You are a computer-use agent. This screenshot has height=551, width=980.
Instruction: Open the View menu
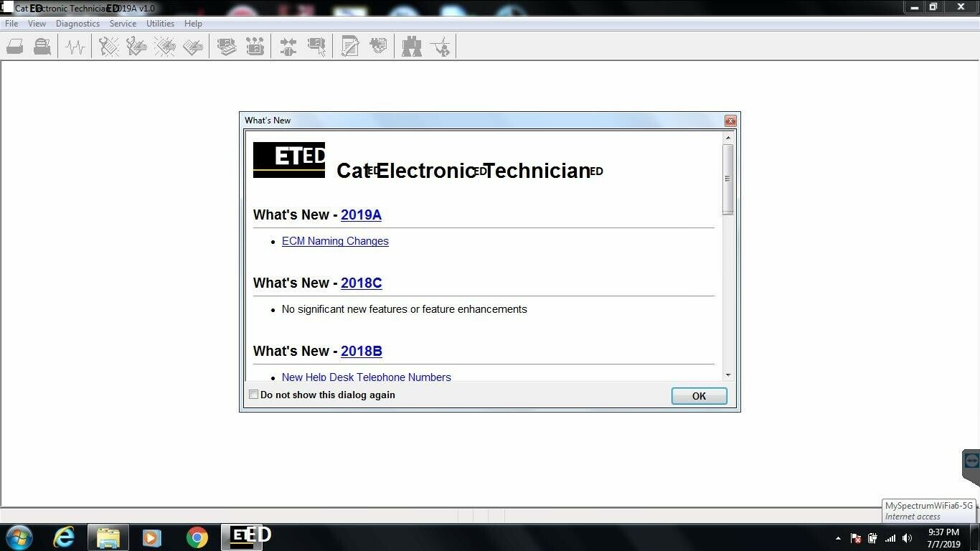tap(37, 24)
